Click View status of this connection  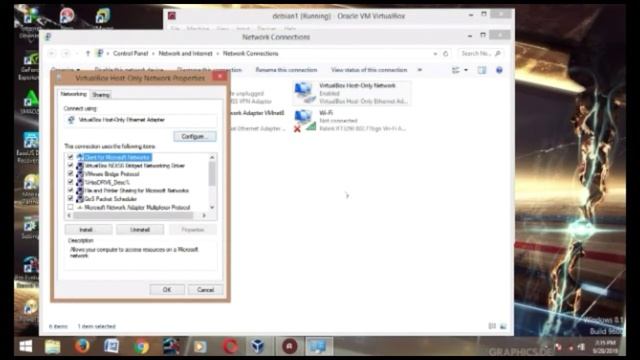tap(369, 70)
